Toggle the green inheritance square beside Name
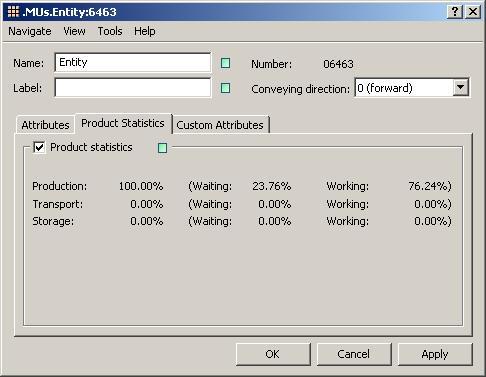 [226, 63]
